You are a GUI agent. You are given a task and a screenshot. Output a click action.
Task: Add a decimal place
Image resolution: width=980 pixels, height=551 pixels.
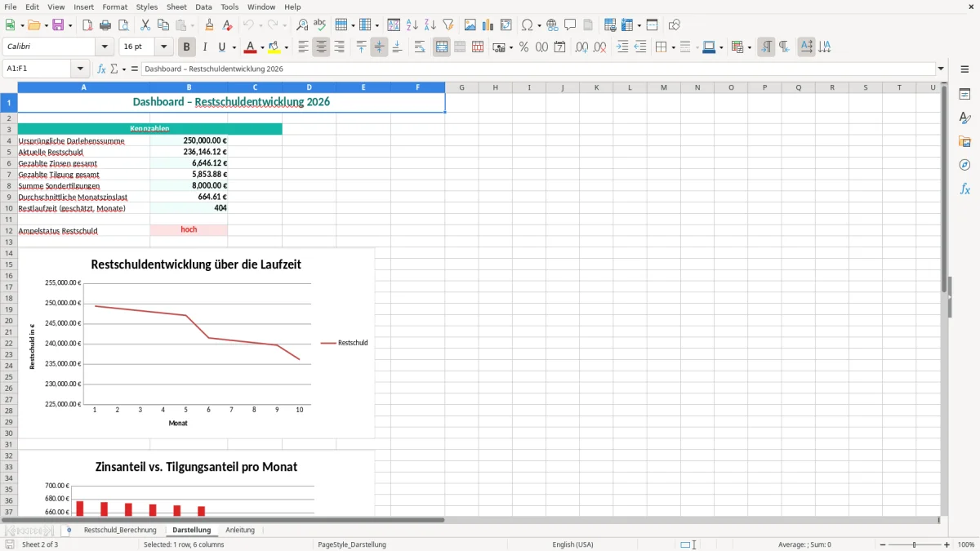click(x=582, y=47)
